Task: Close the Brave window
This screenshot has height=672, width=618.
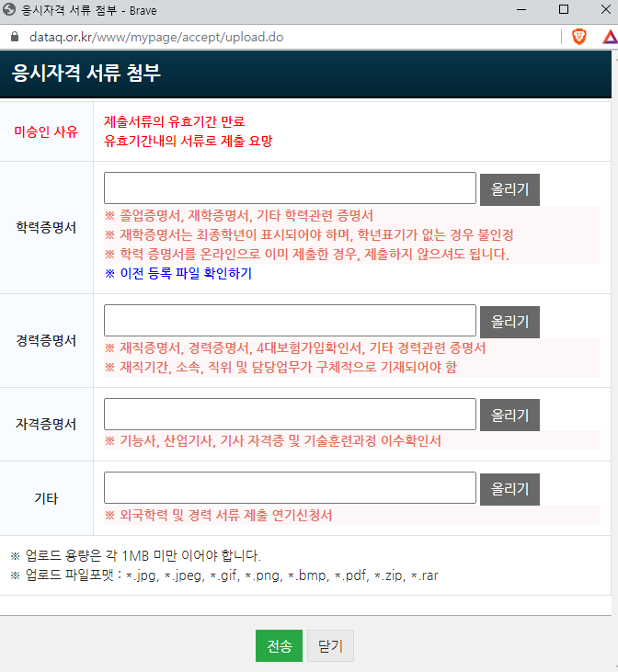Action: click(x=605, y=9)
